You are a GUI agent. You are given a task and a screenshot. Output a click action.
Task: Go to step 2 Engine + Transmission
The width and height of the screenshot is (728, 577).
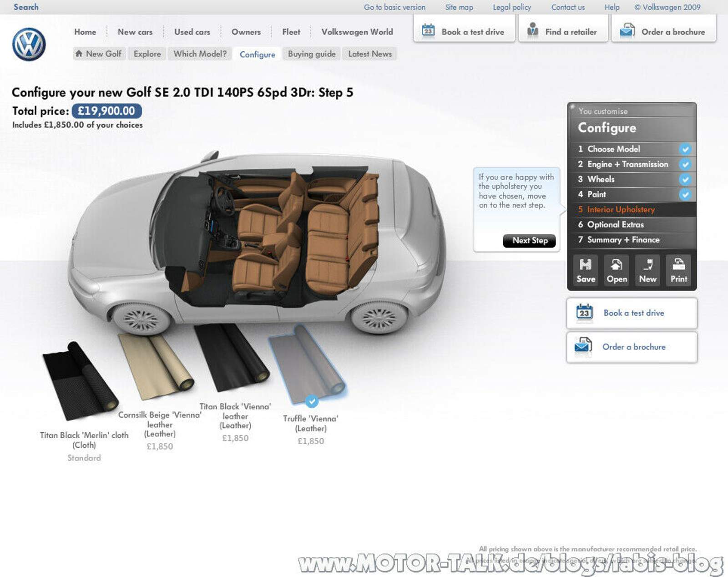click(632, 164)
